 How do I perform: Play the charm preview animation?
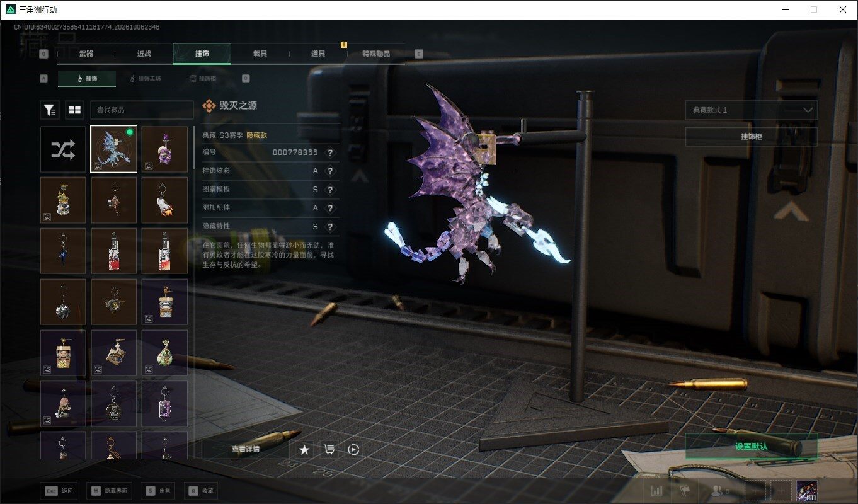coord(353,449)
